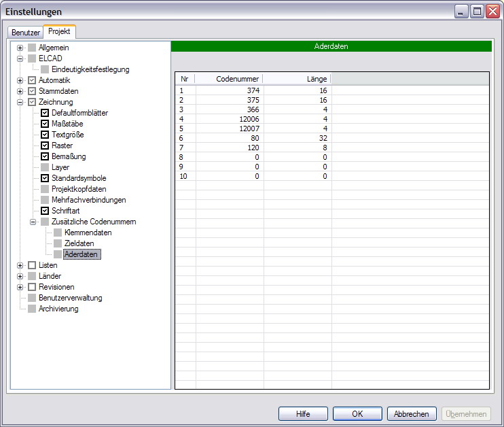Click the gray icon beside ELCAD
Image resolution: width=504 pixels, height=427 pixels.
tap(32, 59)
